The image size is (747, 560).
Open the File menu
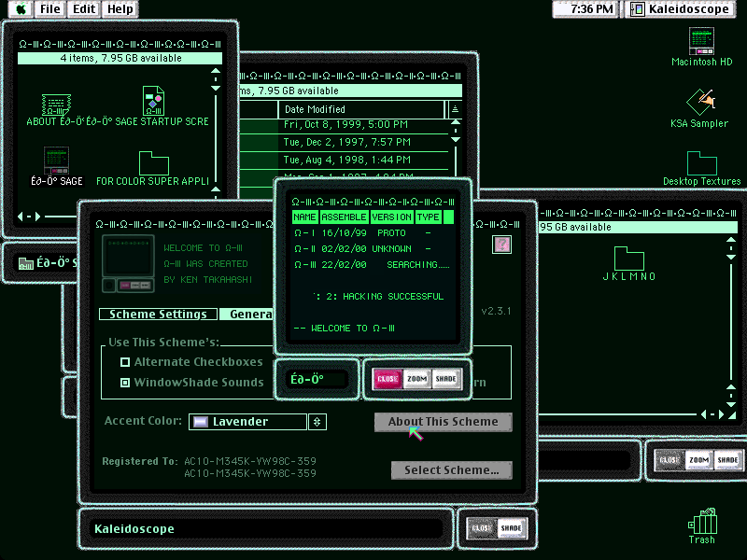[50, 9]
